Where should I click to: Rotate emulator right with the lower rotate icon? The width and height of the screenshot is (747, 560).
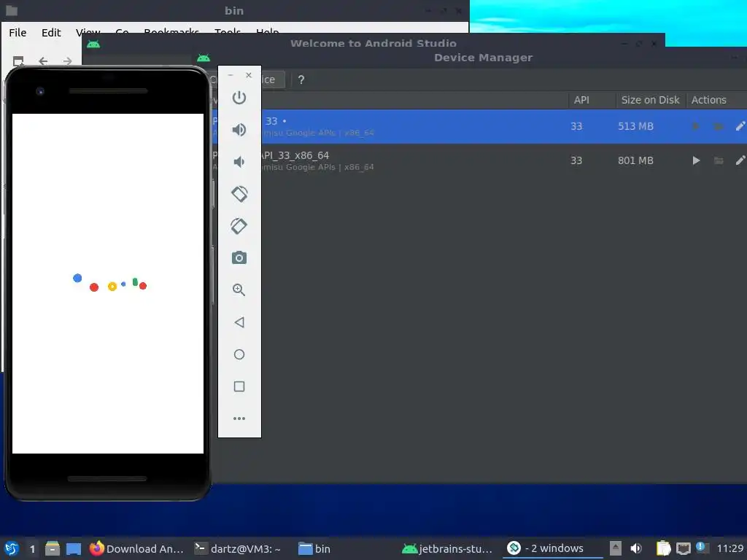(x=239, y=226)
